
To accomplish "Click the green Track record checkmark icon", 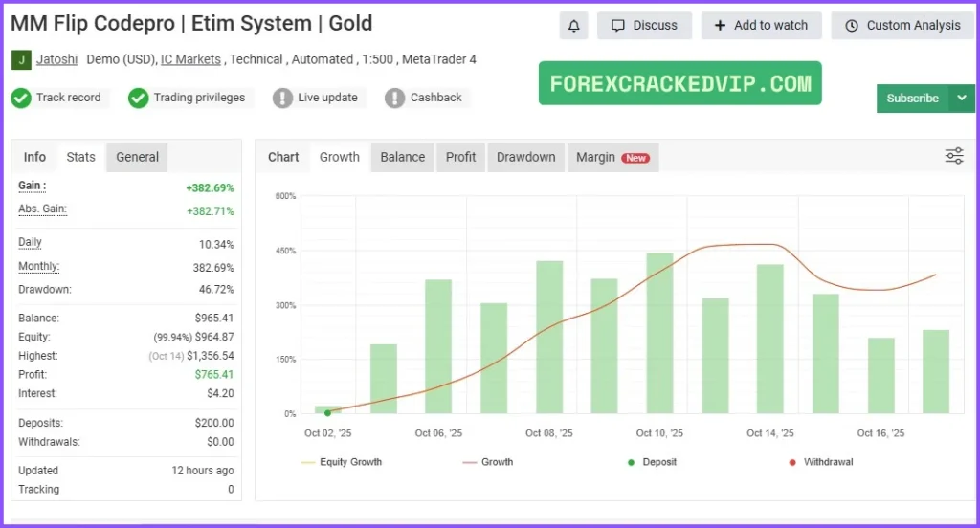I will [x=21, y=98].
